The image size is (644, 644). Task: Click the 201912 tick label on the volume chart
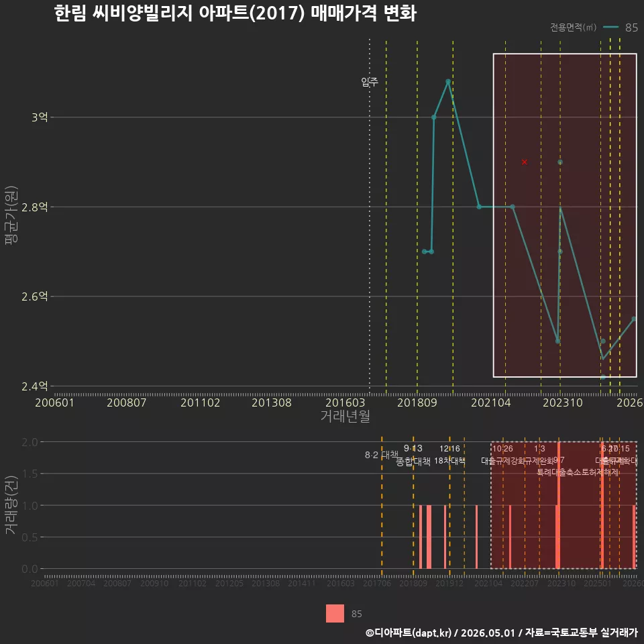pos(449,583)
